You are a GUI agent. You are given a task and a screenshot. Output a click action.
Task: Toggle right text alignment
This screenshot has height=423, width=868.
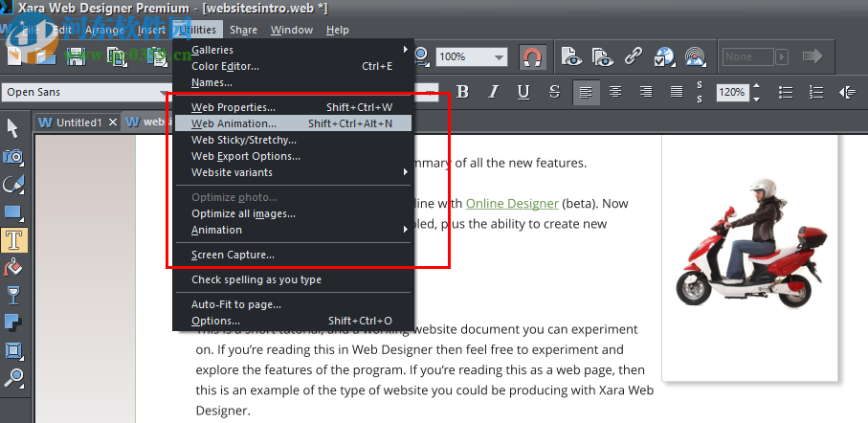[x=645, y=92]
